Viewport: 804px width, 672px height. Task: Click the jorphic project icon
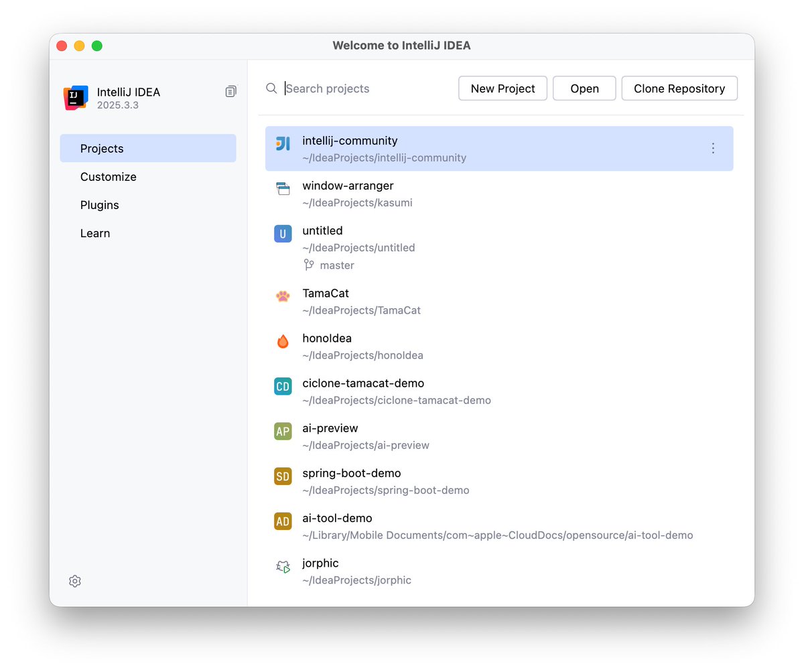[x=283, y=566]
